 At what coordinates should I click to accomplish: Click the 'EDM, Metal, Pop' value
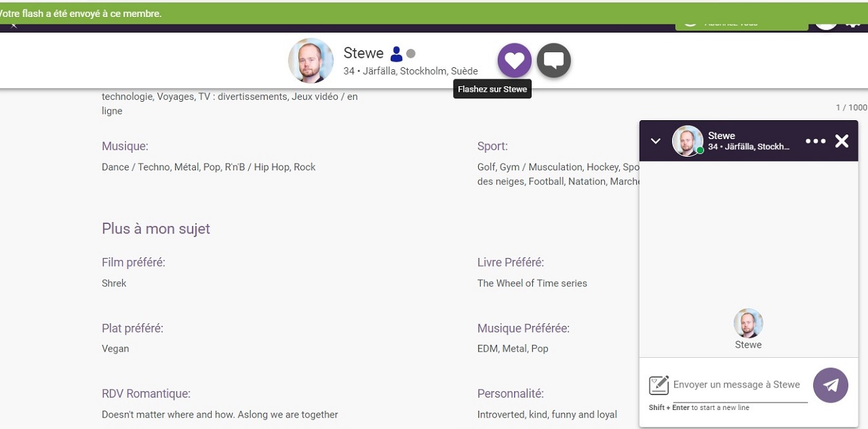513,348
